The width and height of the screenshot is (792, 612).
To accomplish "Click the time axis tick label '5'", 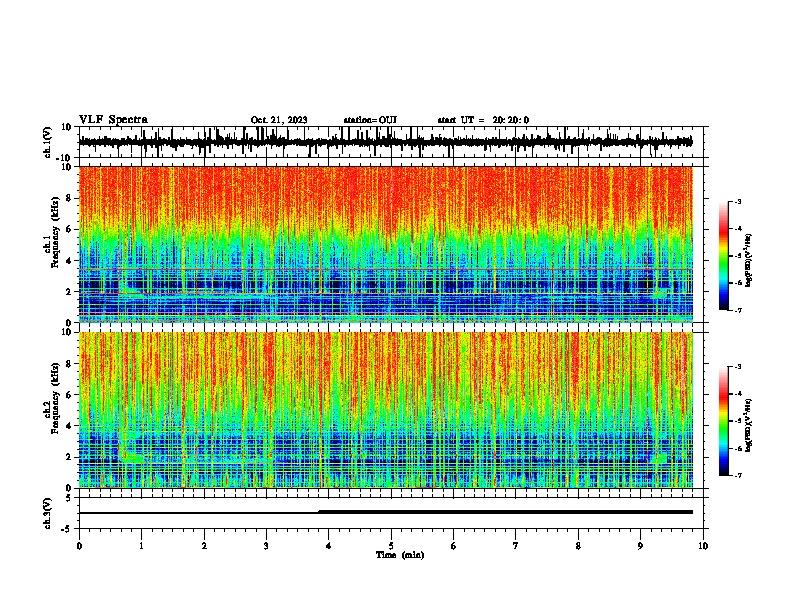I will [391, 546].
